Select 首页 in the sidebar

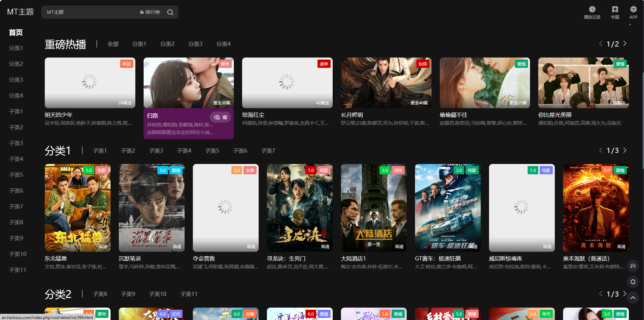[16, 32]
